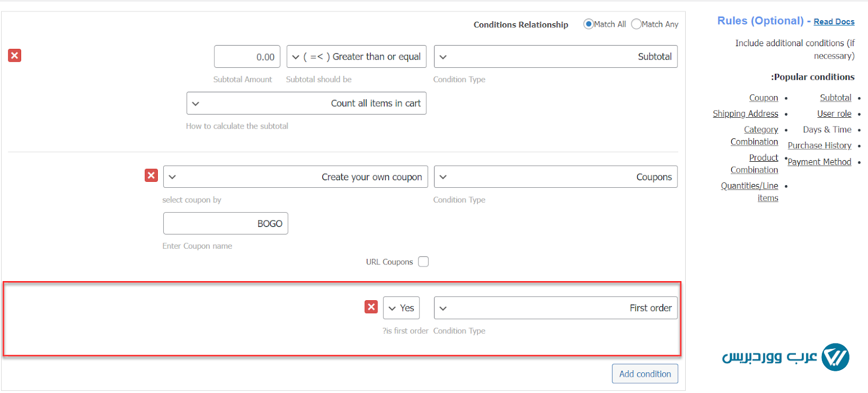Open the Subtotal condition type dropdown
Screen dimensions: 868x393
[556, 56]
